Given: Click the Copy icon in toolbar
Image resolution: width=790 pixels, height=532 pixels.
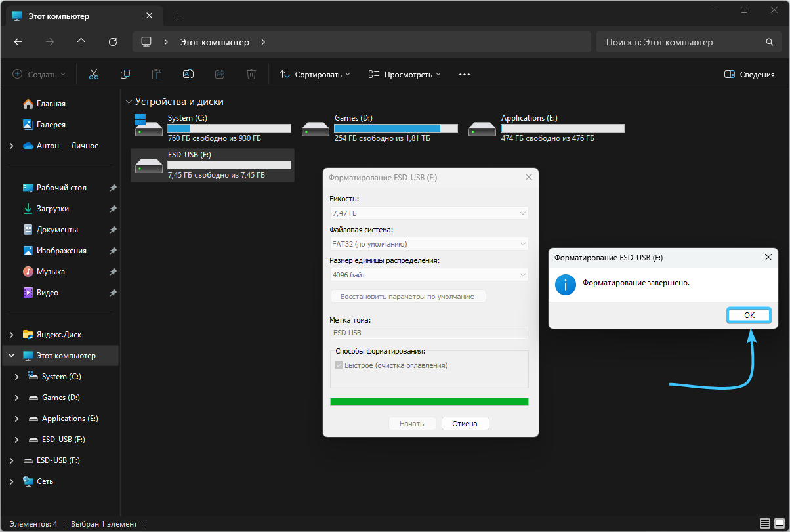Looking at the screenshot, I should point(125,75).
